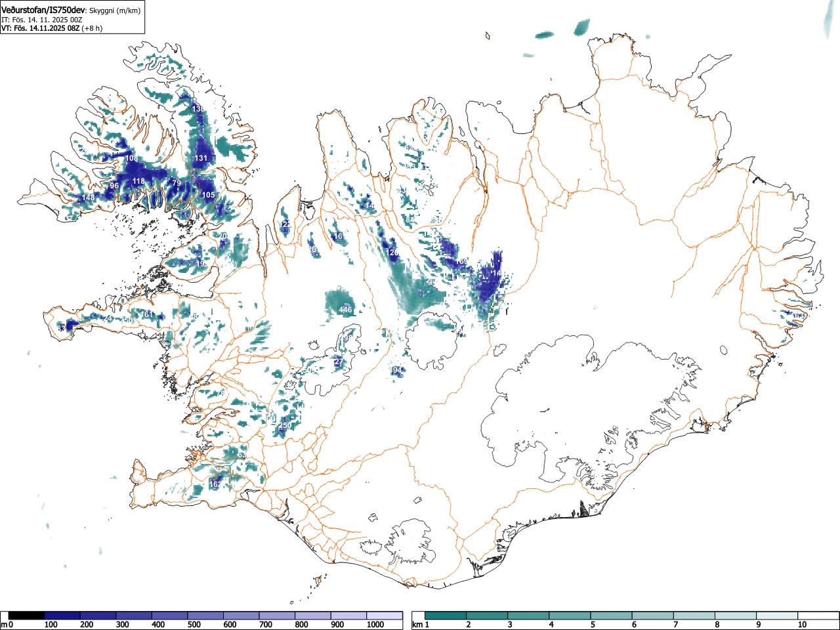Click the 105 visibility value on map
This screenshot has height=630, width=840.
tap(208, 195)
